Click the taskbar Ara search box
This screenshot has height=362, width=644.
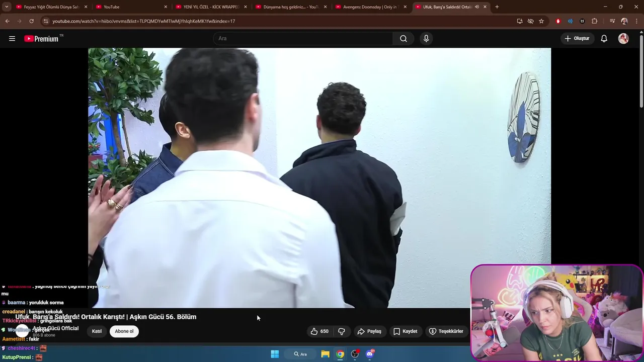[x=300, y=354]
